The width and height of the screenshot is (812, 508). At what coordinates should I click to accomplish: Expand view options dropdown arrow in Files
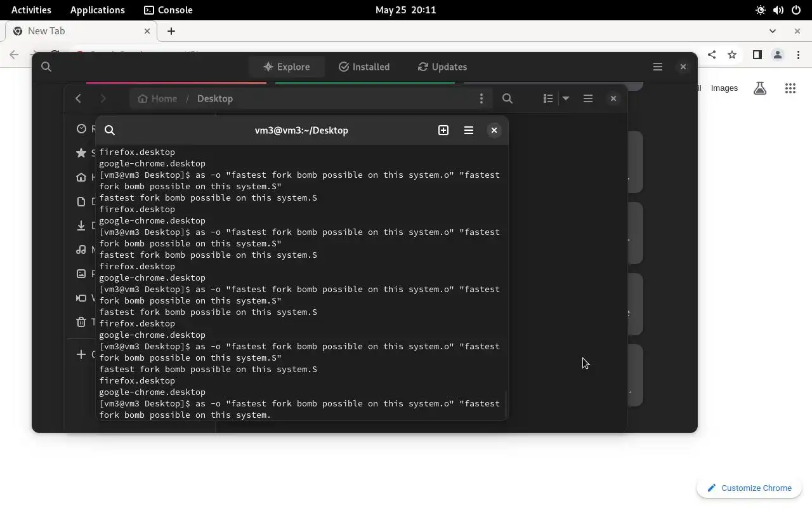566,98
